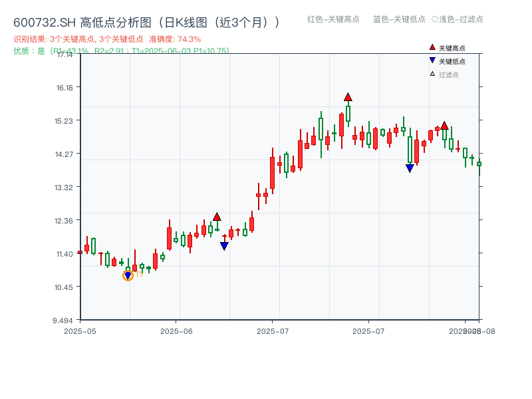Click the blue 关键低点 triangle legend icon
532x399 pixels.
click(431, 60)
